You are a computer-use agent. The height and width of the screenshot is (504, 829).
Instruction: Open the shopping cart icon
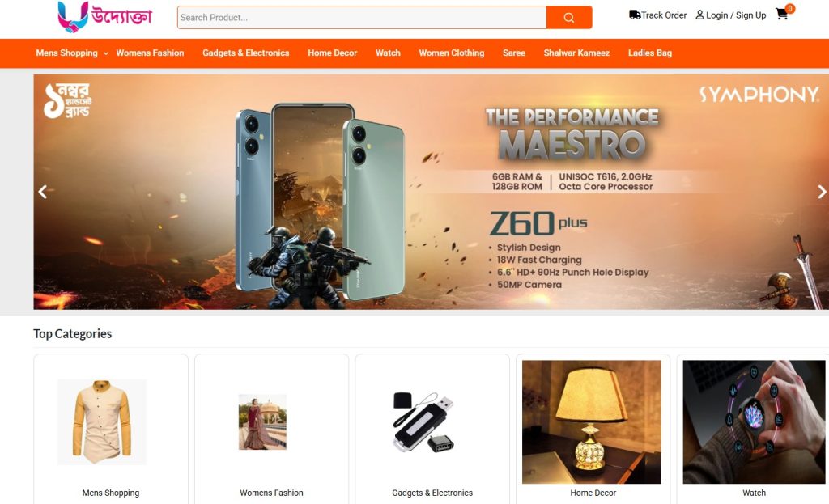click(782, 15)
